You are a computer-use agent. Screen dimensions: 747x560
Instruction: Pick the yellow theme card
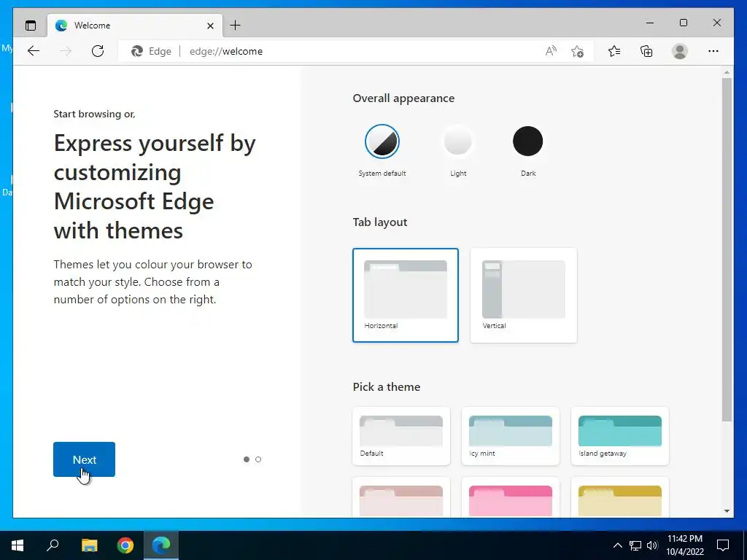click(620, 497)
